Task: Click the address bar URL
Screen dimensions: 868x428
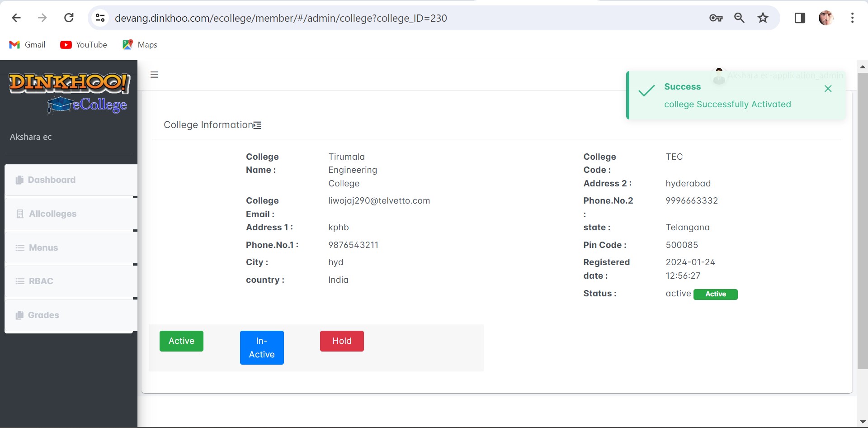Action: 281,18
